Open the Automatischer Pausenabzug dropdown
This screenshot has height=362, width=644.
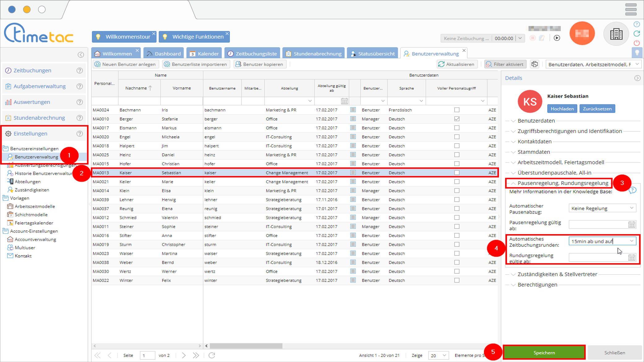[632, 208]
